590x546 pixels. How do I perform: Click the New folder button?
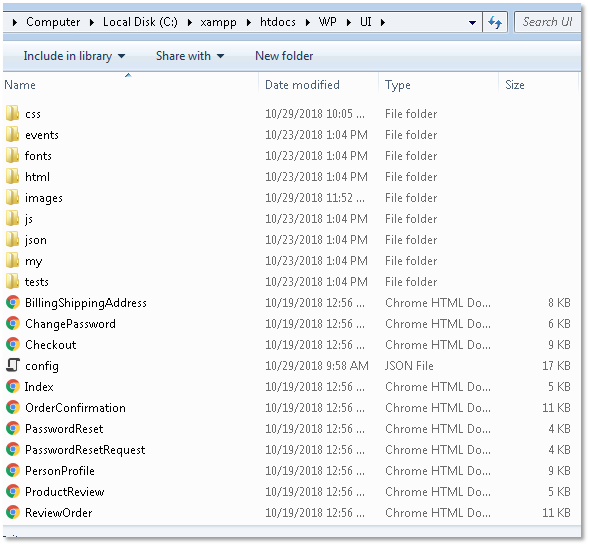click(284, 56)
